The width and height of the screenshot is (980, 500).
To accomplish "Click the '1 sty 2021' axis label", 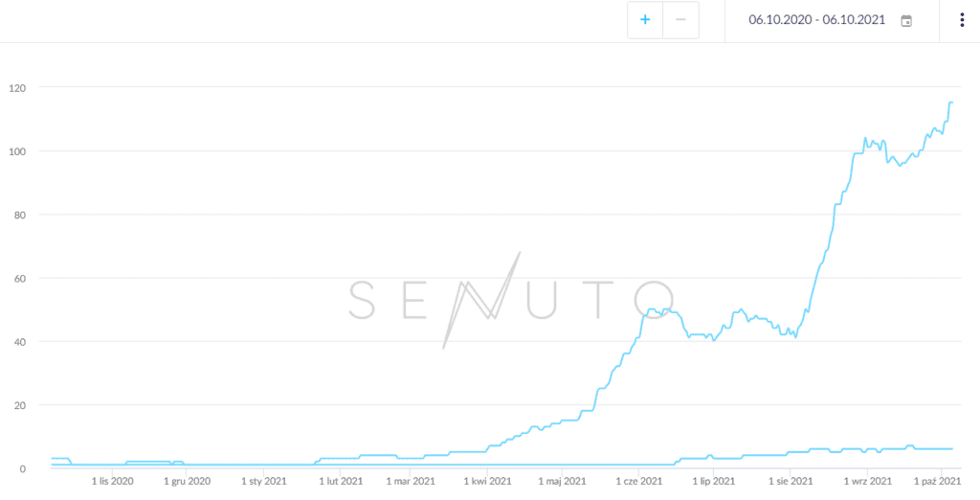I will (263, 482).
